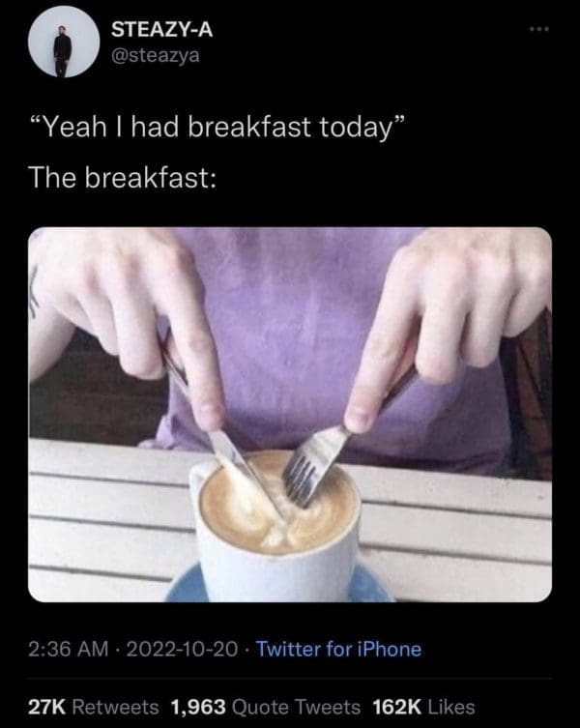View the 27K Retweets list
The image size is (580, 728).
click(x=94, y=707)
